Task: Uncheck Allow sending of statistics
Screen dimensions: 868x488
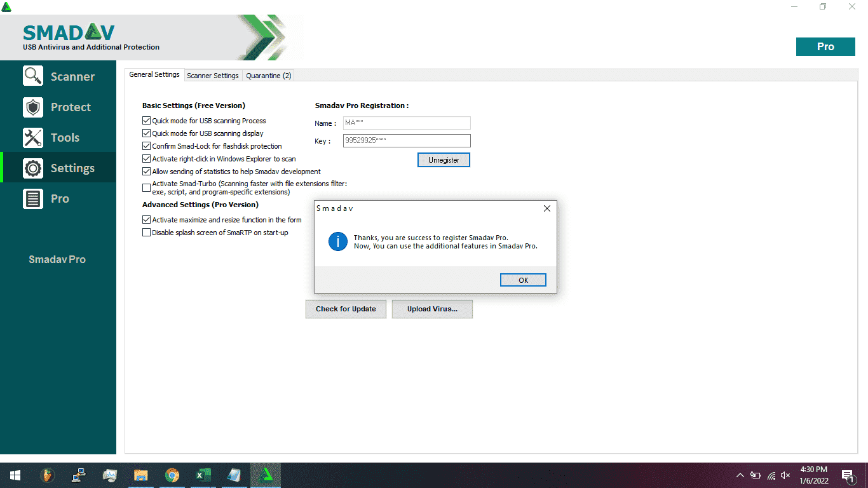Action: pos(147,172)
